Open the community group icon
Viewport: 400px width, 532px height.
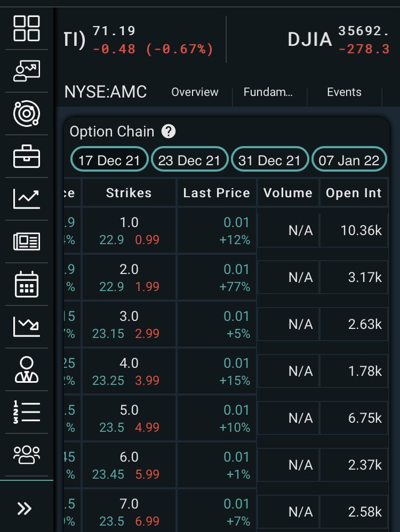[x=27, y=455]
